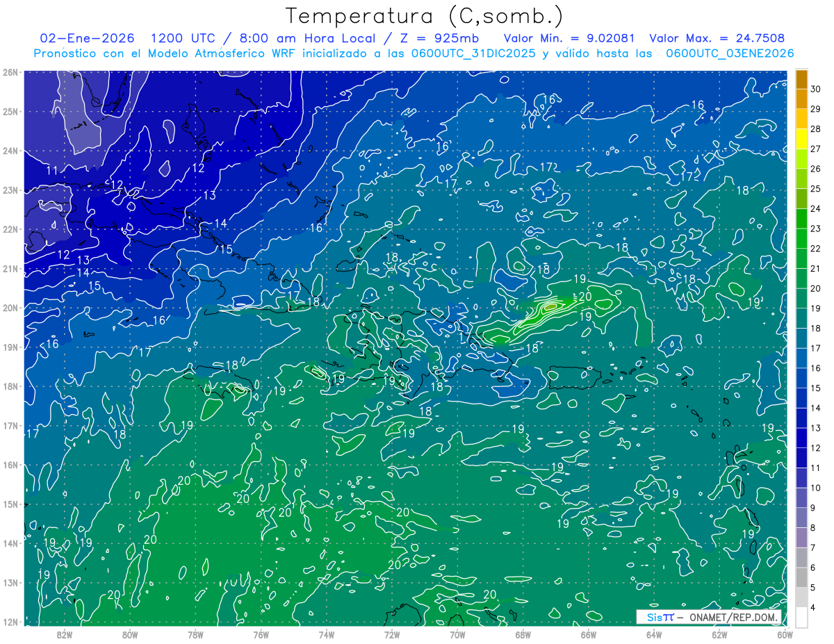The height and width of the screenshot is (644, 834).
Task: Click the '19N' latitude axis label
Action: [10, 347]
